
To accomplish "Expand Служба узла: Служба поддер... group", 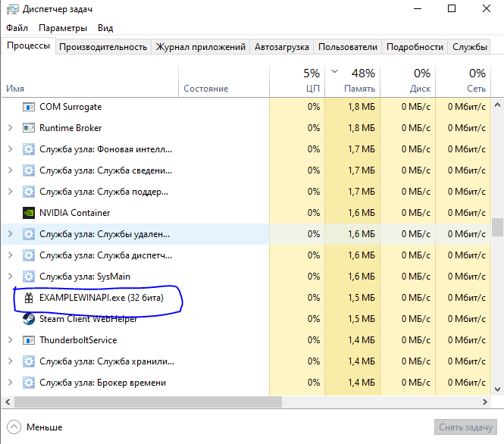I will point(11,192).
